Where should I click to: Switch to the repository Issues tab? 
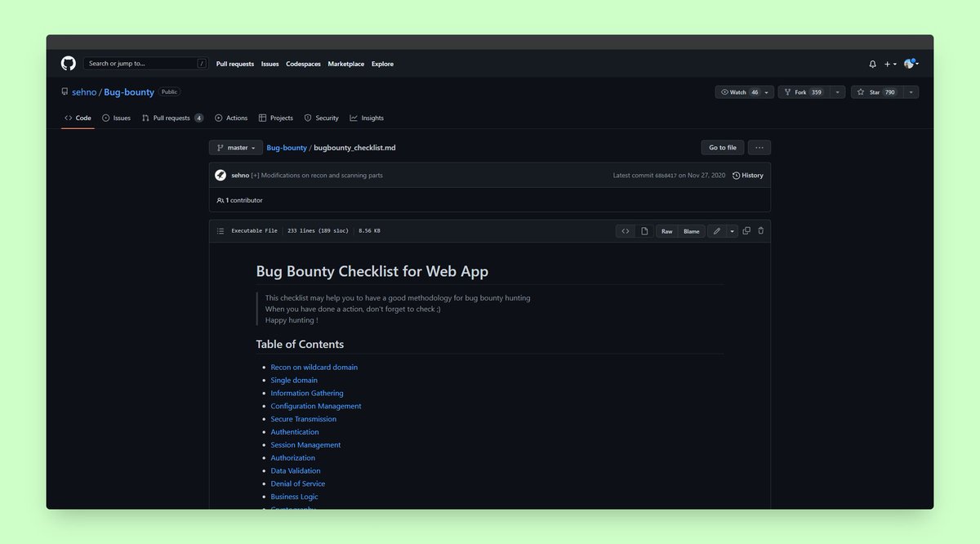point(117,118)
